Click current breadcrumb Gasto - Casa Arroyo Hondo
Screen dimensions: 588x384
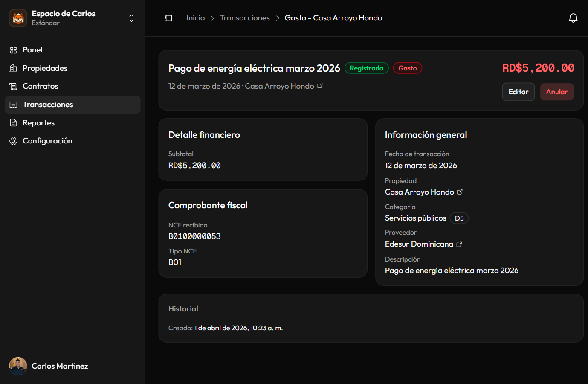(x=333, y=18)
